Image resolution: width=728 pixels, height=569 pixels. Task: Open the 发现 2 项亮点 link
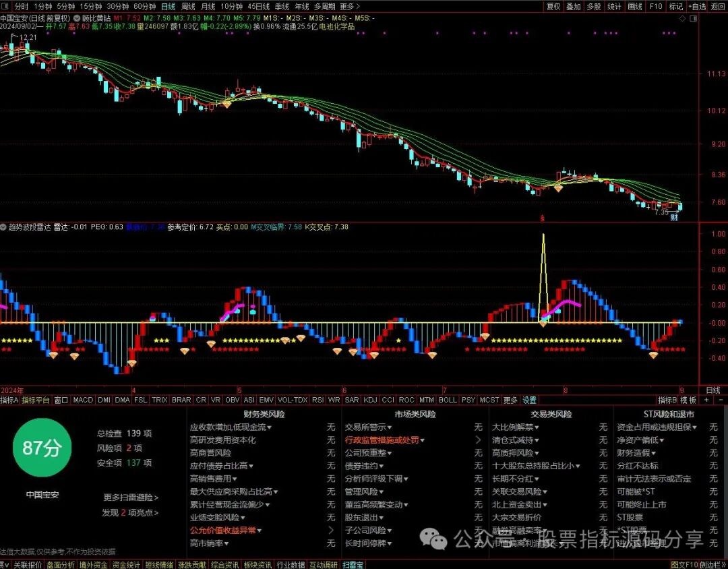click(131, 513)
